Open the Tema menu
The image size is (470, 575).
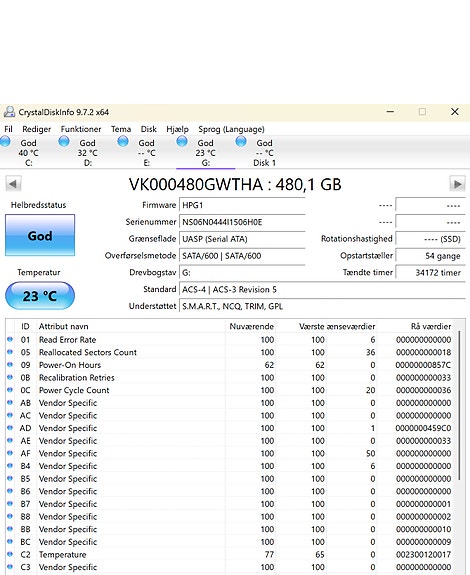(x=121, y=129)
